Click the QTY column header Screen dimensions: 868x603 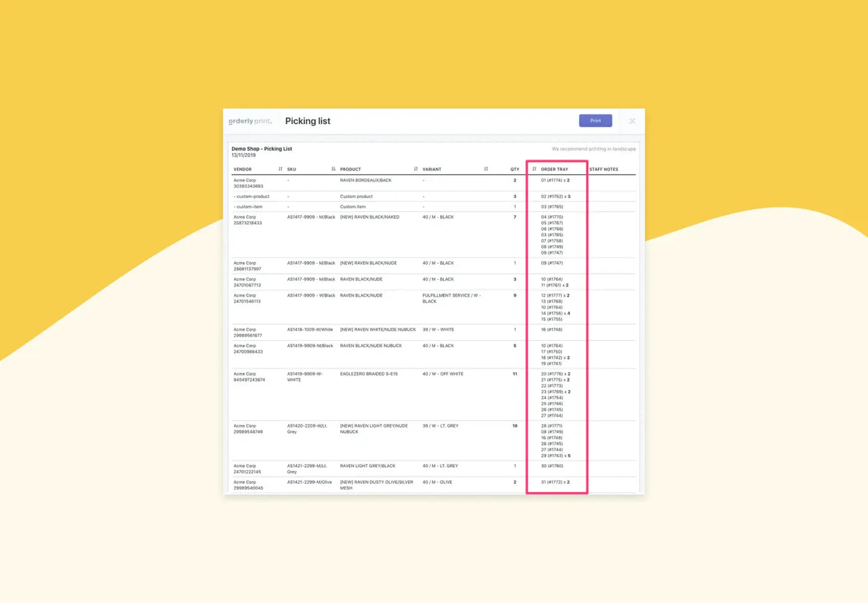514,168
